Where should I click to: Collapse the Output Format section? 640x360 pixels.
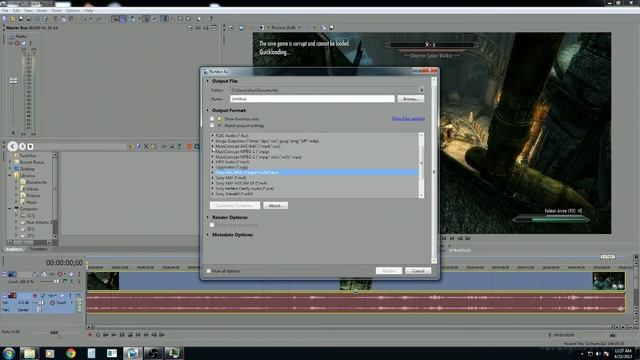click(x=207, y=110)
